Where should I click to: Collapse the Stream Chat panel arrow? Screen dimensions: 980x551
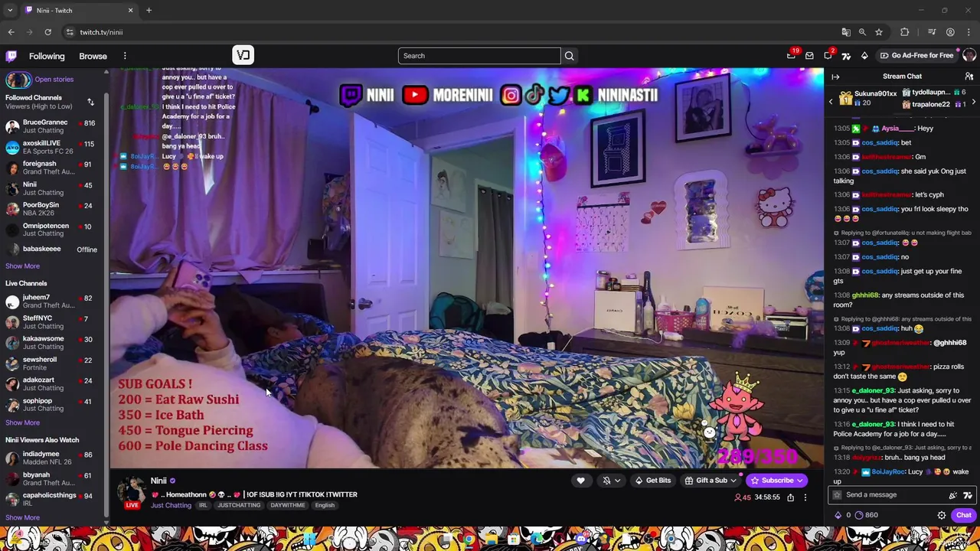(x=835, y=77)
